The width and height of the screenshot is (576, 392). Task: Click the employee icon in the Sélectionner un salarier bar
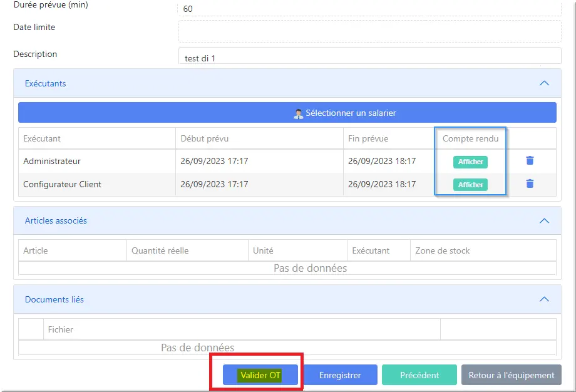tap(298, 113)
